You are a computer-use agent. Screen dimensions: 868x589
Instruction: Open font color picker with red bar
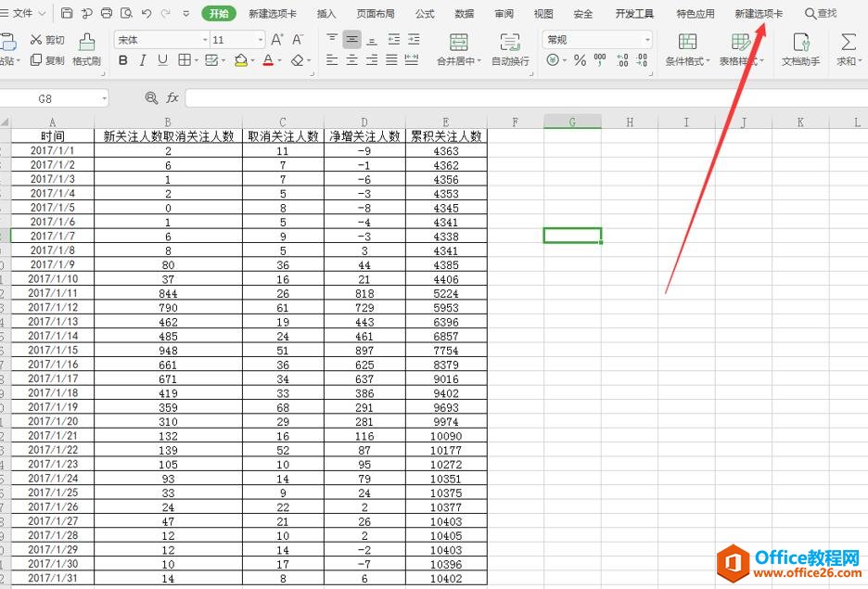click(268, 60)
